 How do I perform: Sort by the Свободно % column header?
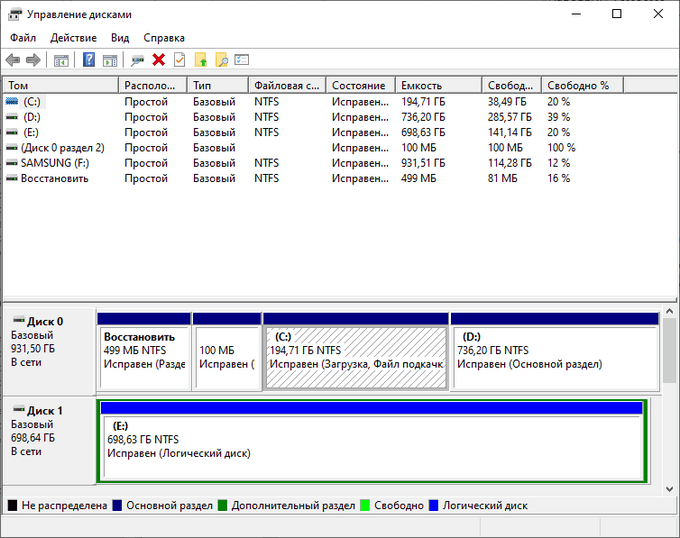582,85
